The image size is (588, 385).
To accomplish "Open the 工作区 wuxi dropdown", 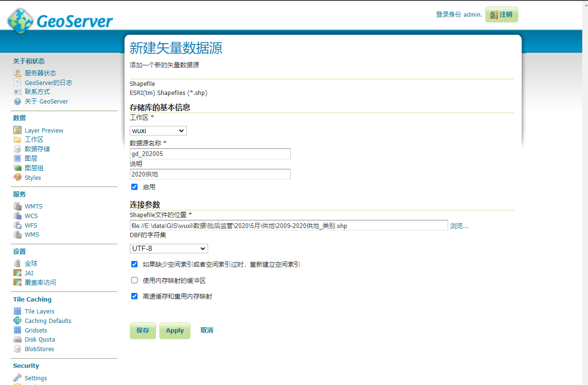I will pyautogui.click(x=158, y=131).
